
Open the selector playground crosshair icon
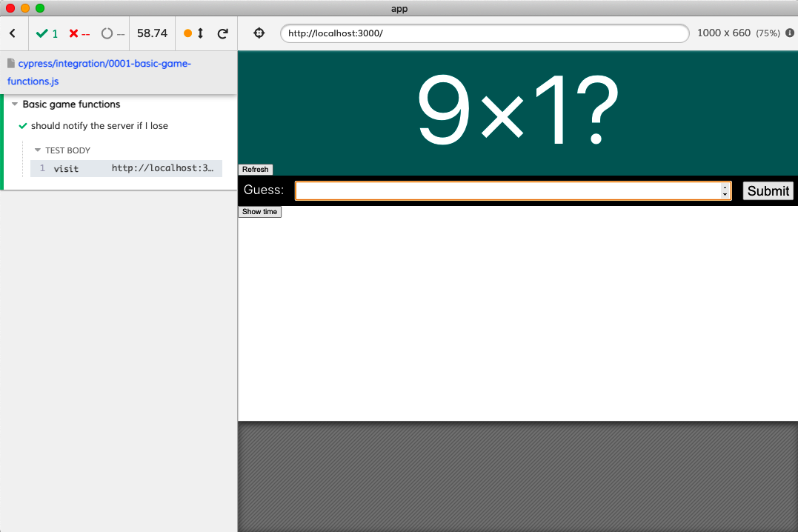[x=259, y=33]
